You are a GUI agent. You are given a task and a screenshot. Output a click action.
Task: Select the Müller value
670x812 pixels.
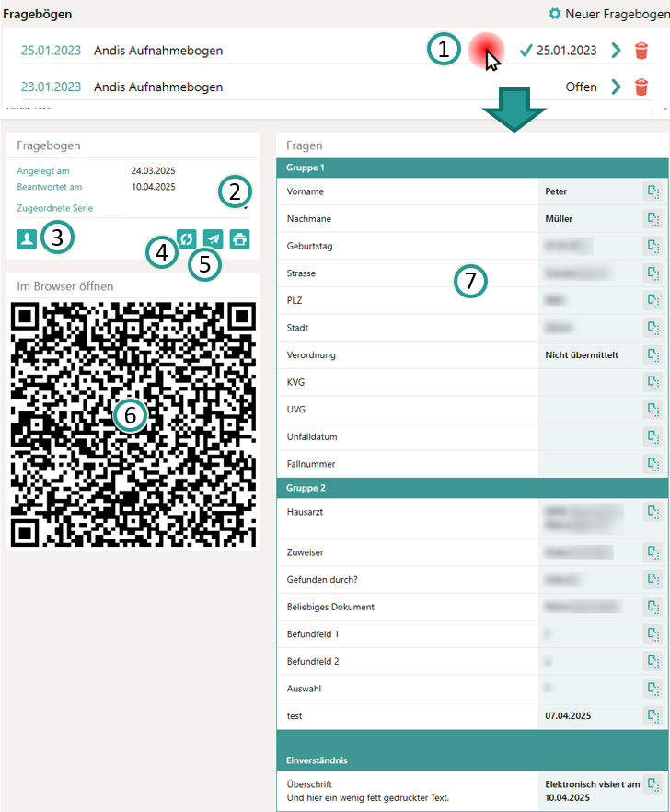click(x=559, y=219)
